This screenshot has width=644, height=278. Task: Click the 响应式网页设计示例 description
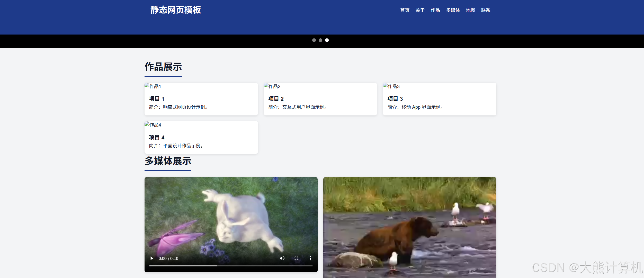178,107
